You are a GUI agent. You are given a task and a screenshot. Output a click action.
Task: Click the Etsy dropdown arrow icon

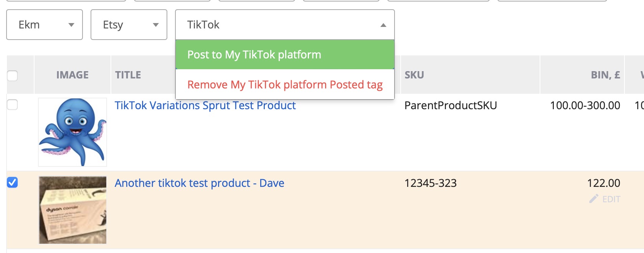click(x=155, y=25)
